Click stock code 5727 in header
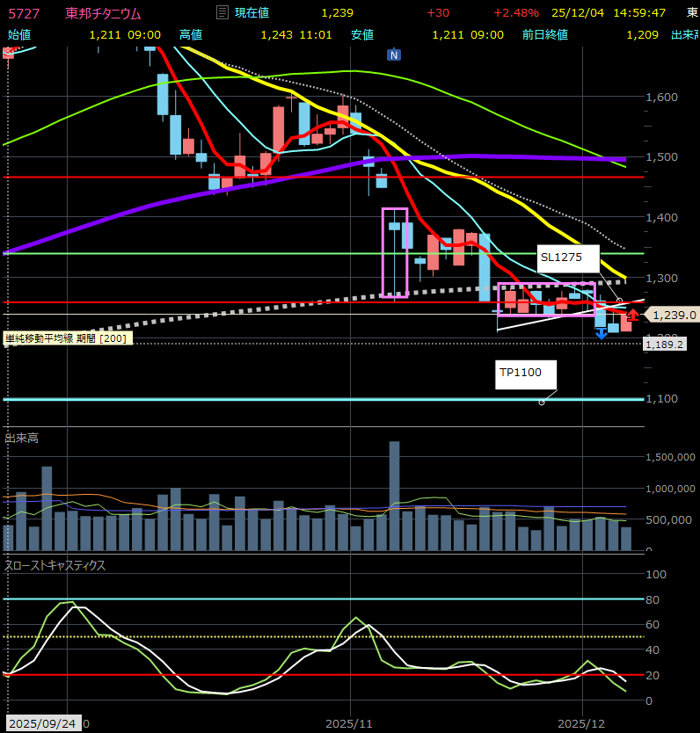The image size is (700, 733). 23,13
